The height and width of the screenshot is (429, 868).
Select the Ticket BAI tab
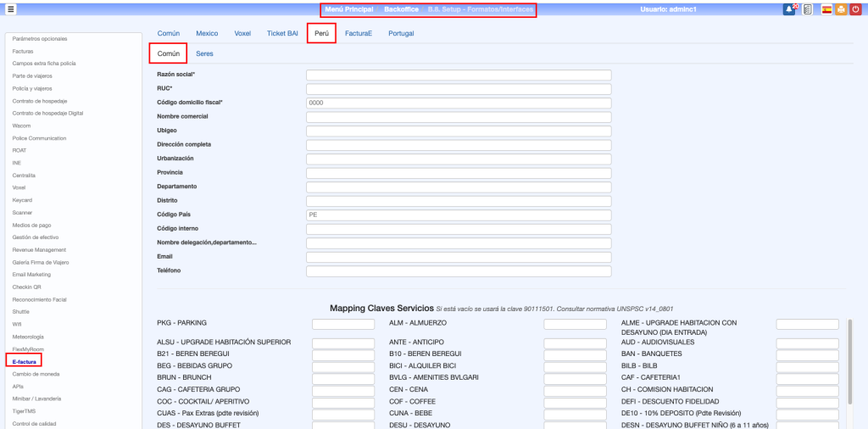click(282, 33)
